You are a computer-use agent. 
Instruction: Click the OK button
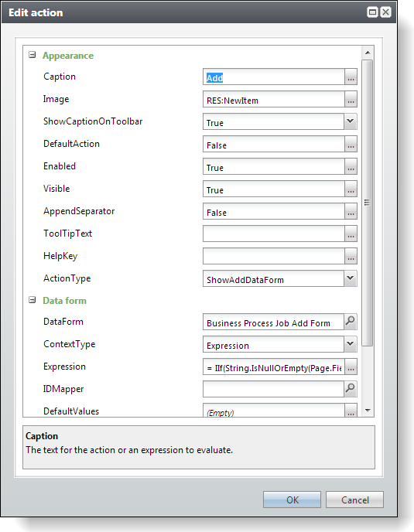292,500
